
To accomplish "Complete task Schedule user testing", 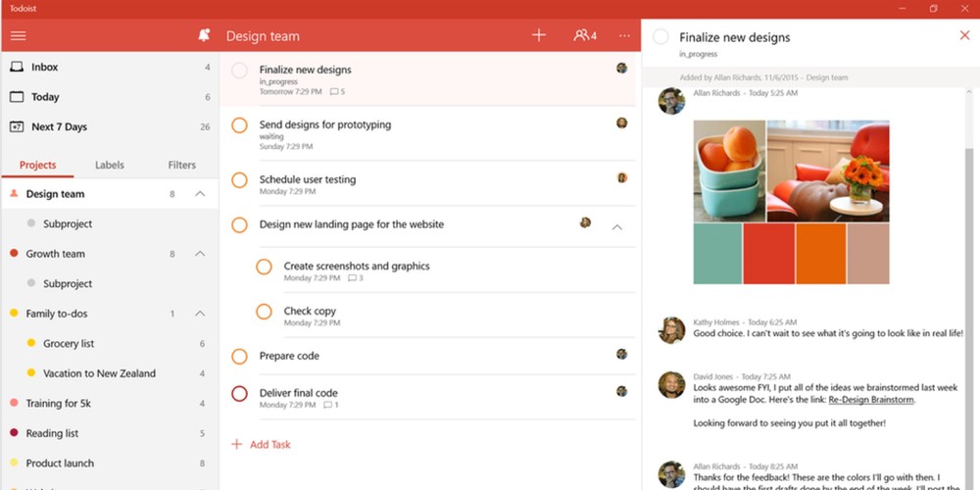I will (239, 180).
